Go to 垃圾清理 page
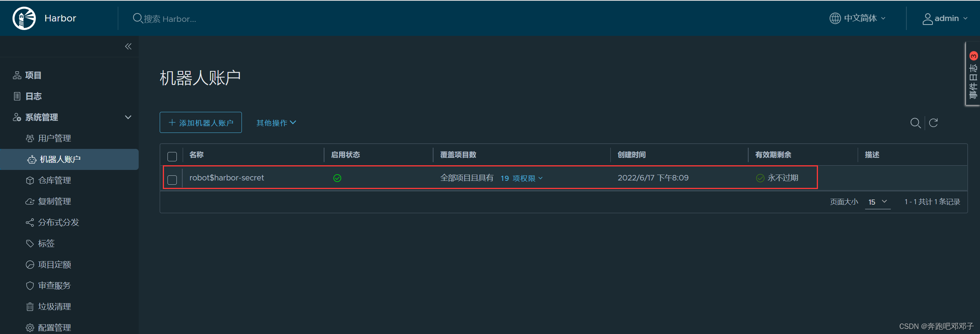This screenshot has width=980, height=334. [55, 307]
